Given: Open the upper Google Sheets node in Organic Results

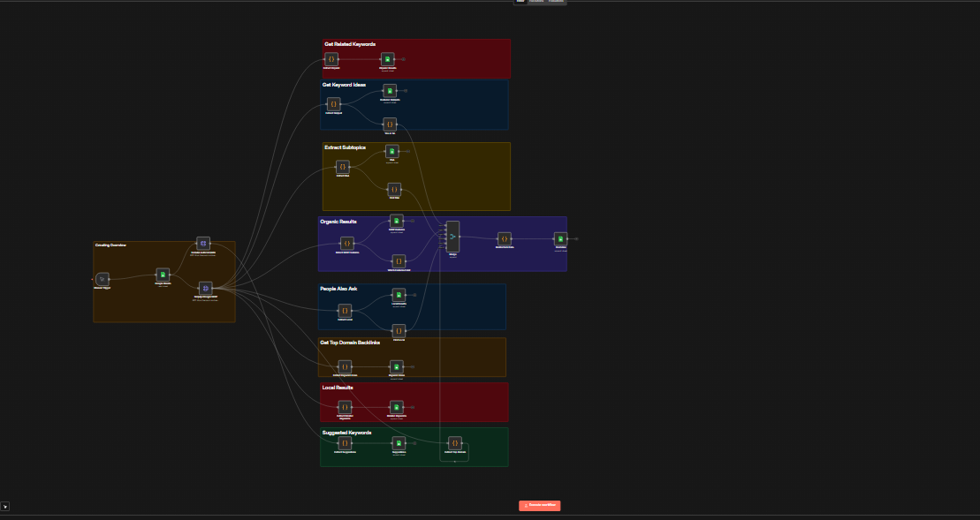Looking at the screenshot, I should [396, 221].
